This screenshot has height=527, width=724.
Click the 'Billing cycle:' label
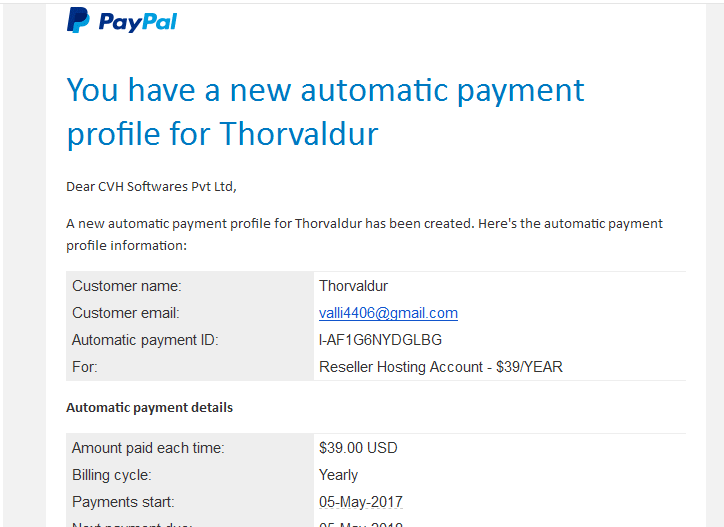click(x=112, y=475)
